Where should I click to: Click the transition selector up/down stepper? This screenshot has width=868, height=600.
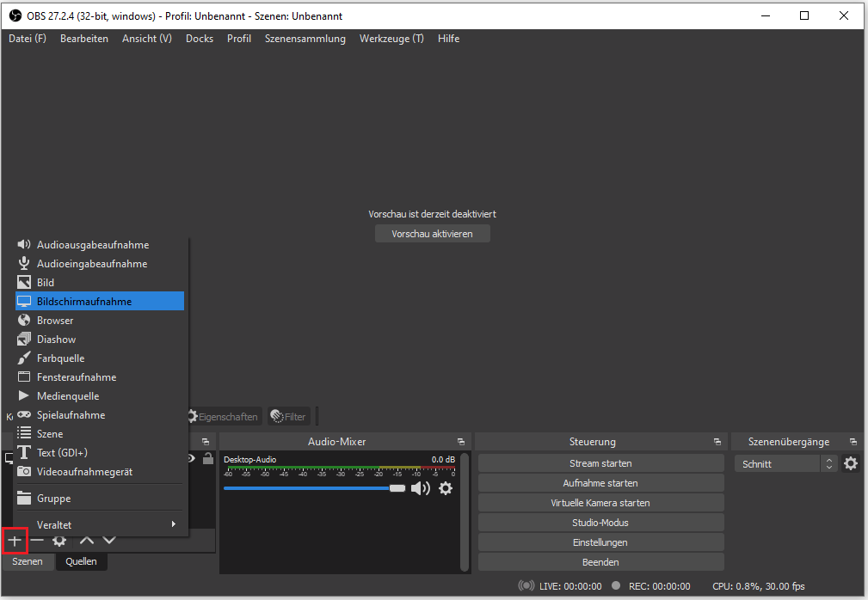[x=828, y=463]
